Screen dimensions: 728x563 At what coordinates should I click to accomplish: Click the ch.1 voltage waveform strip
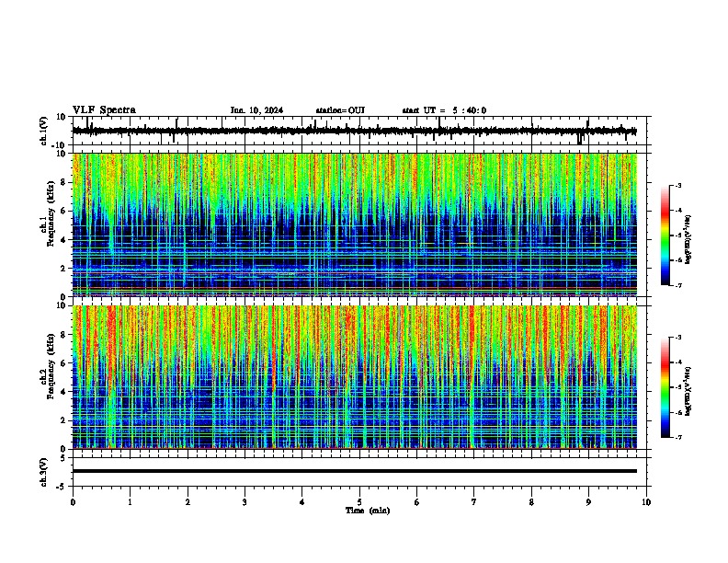click(x=355, y=131)
